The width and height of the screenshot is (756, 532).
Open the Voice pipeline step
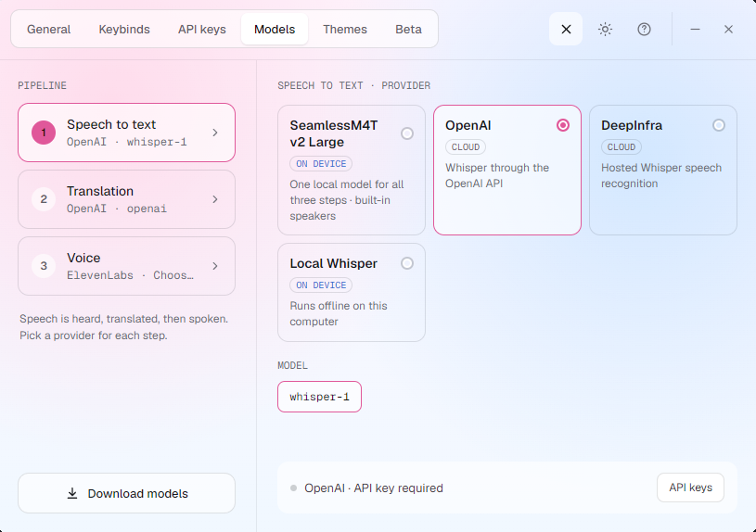[x=126, y=265]
